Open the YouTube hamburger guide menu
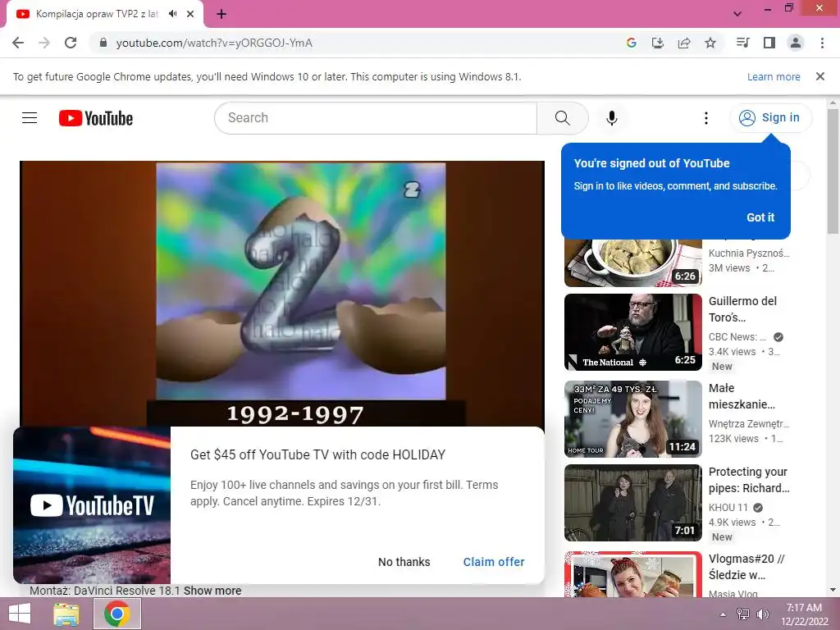840x630 pixels. coord(30,118)
